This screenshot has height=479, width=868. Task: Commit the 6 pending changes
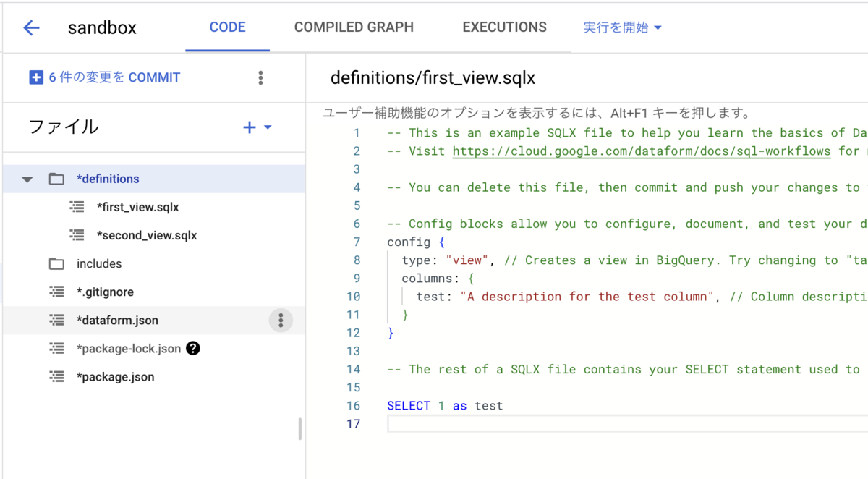click(x=105, y=77)
